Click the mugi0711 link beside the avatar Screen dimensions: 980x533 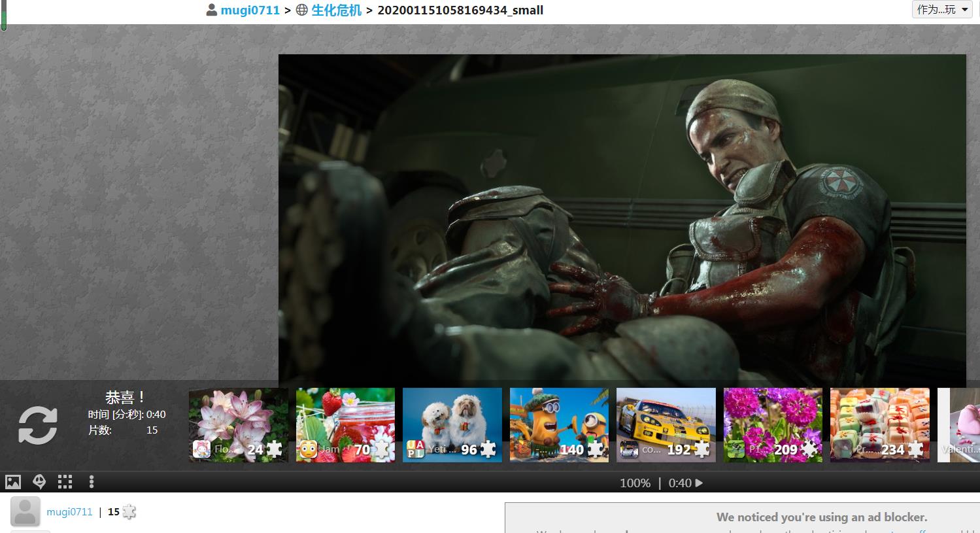(69, 511)
